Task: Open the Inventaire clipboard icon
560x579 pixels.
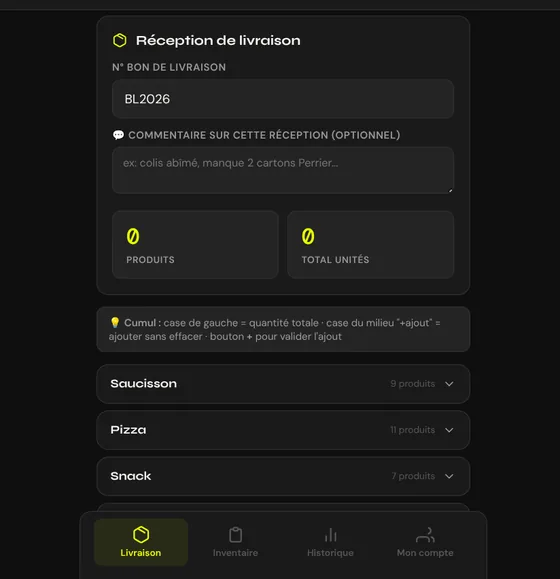Action: (236, 535)
